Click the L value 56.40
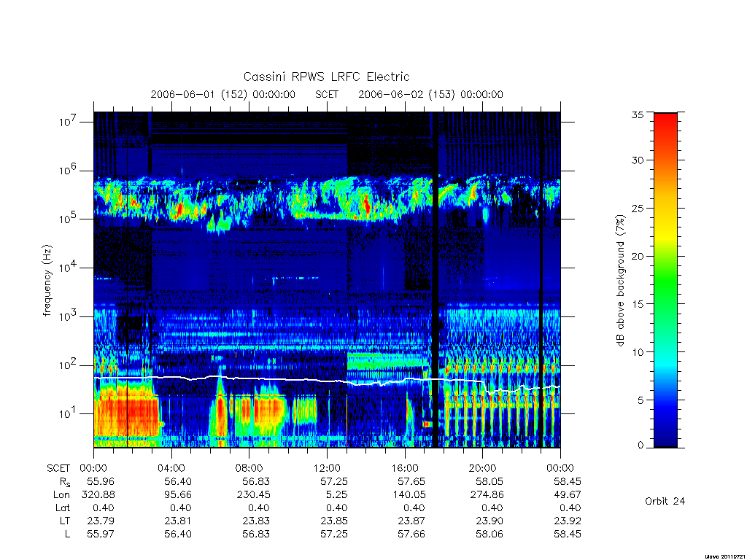747x560 pixels. point(178,534)
